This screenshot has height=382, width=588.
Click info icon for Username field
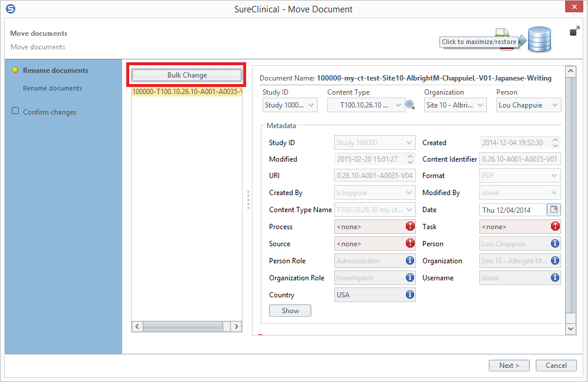pyautogui.click(x=555, y=277)
